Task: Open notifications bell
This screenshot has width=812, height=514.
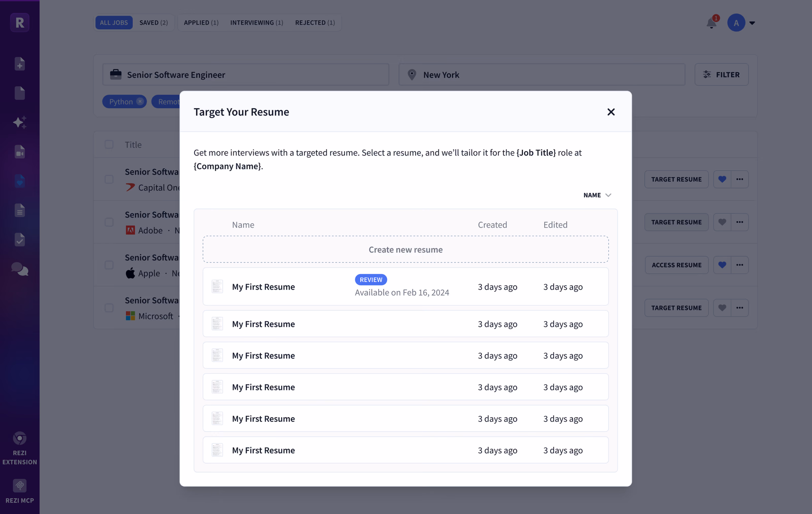Action: pos(712,23)
